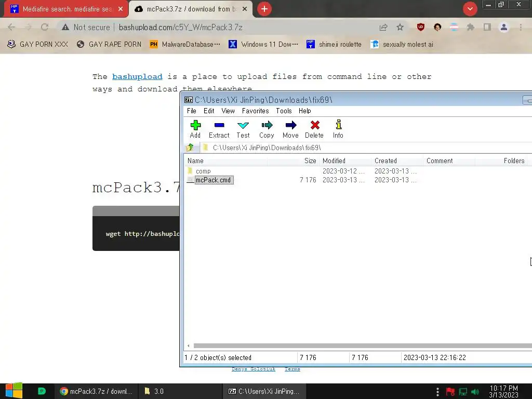
Task: Click the red flag tray icon
Action: click(450, 392)
